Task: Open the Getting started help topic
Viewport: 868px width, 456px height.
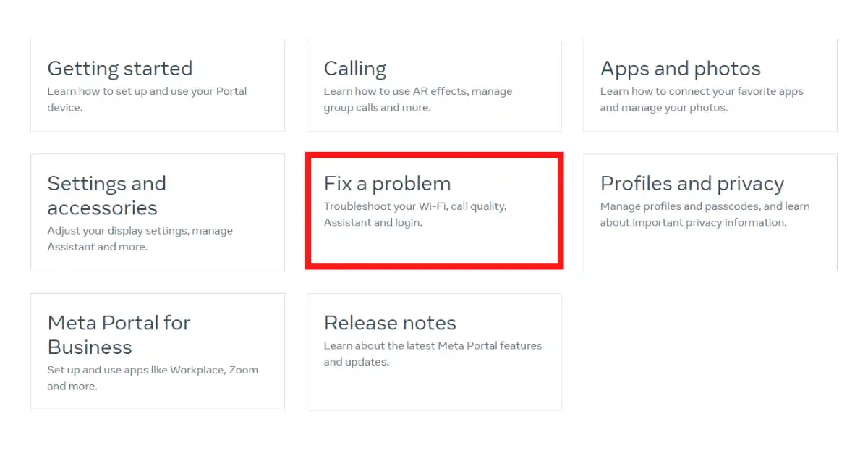Action: click(158, 85)
